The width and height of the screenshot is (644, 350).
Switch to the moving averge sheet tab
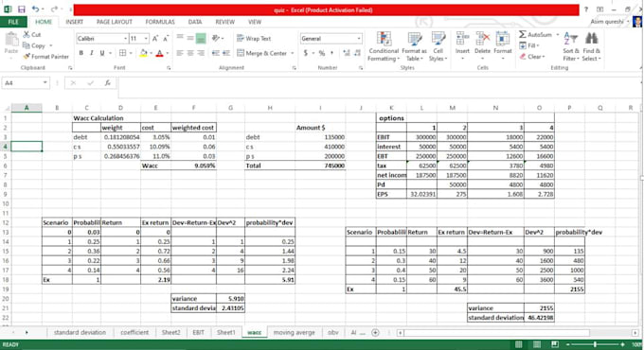(295, 332)
